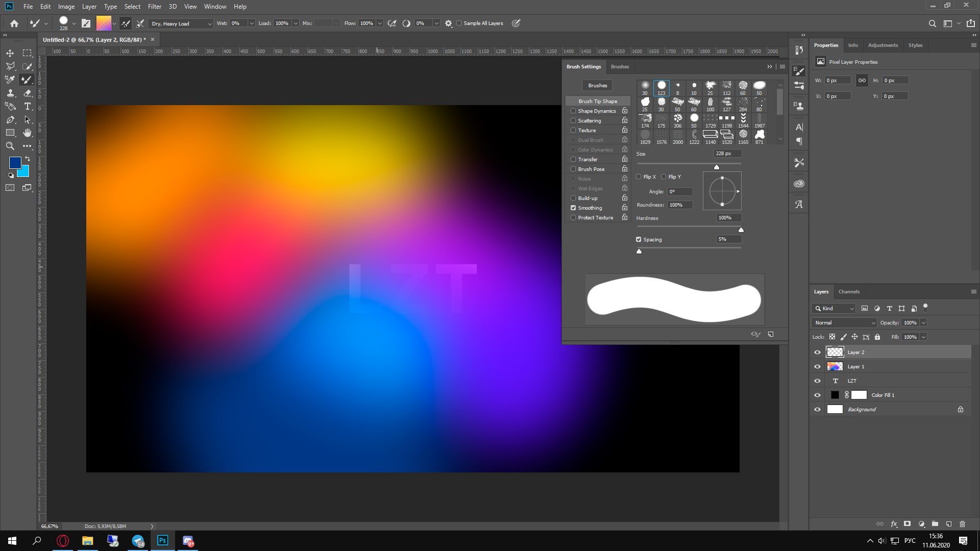Create new layer from Layers panel
This screenshot has width=980, height=551.
(x=948, y=524)
